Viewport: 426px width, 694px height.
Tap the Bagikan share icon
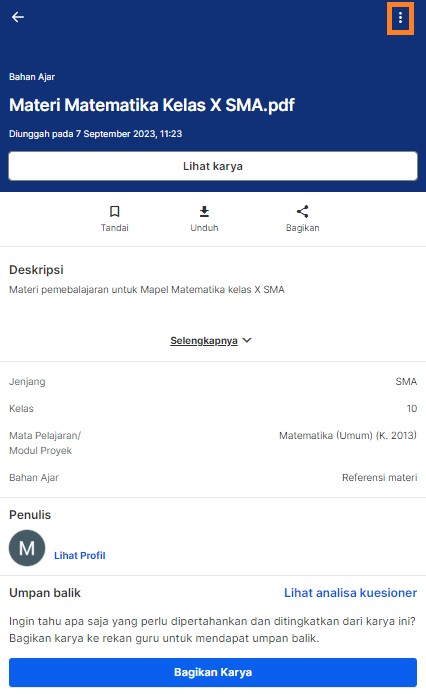click(x=302, y=212)
